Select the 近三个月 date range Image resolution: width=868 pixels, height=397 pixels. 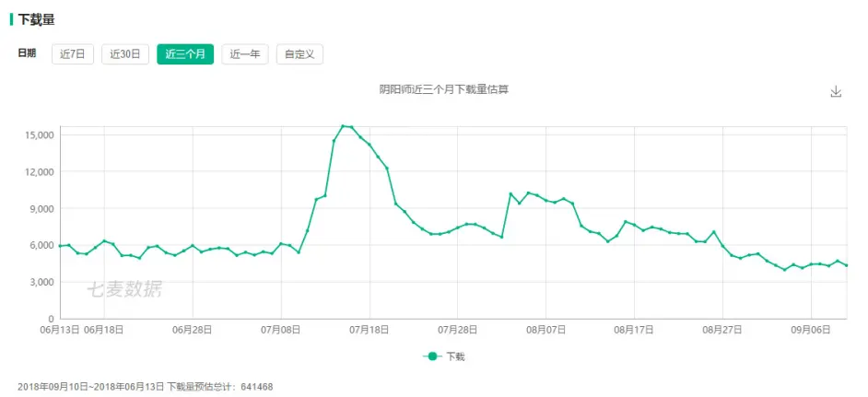[185, 54]
